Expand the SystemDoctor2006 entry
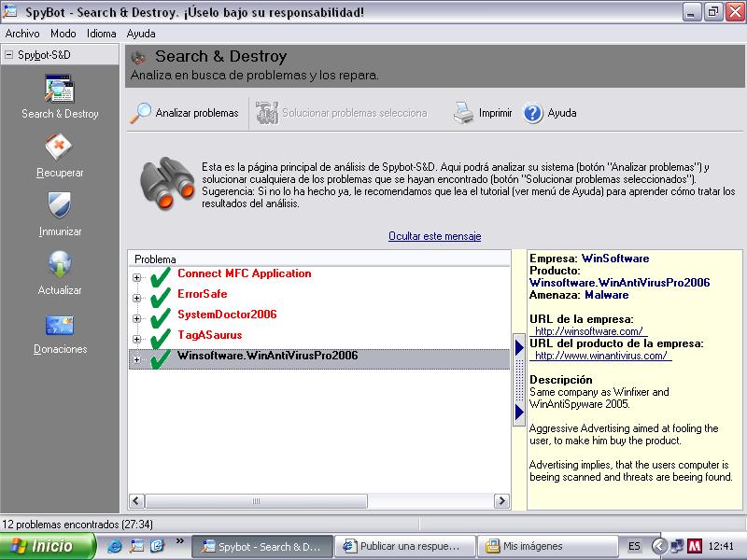This screenshot has width=747, height=560. 137,318
